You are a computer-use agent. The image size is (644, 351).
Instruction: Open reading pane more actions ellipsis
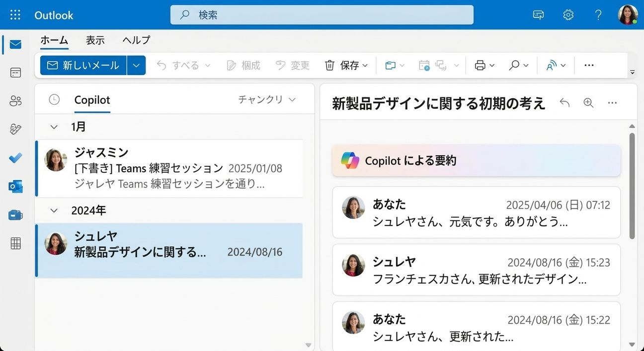point(613,103)
